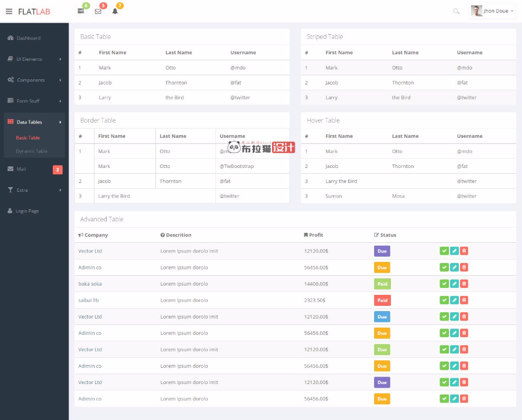Click the delete trash button in boka soka row
The height and width of the screenshot is (420, 522).
[x=464, y=284]
